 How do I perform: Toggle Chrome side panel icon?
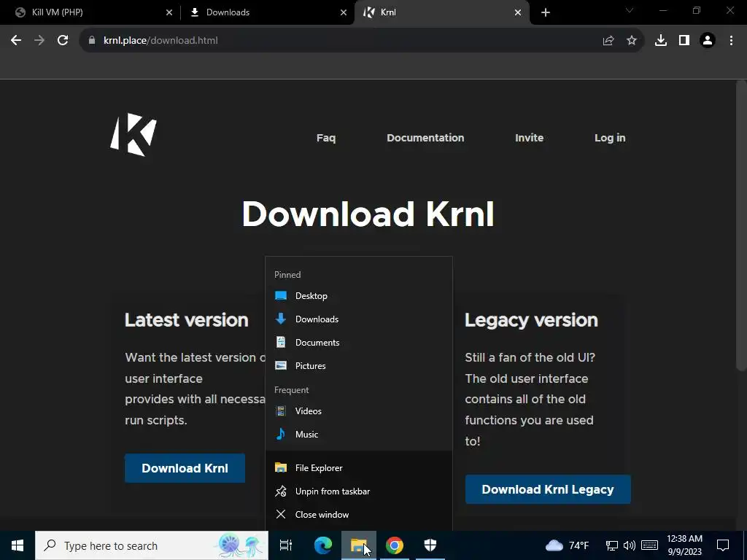(x=684, y=41)
